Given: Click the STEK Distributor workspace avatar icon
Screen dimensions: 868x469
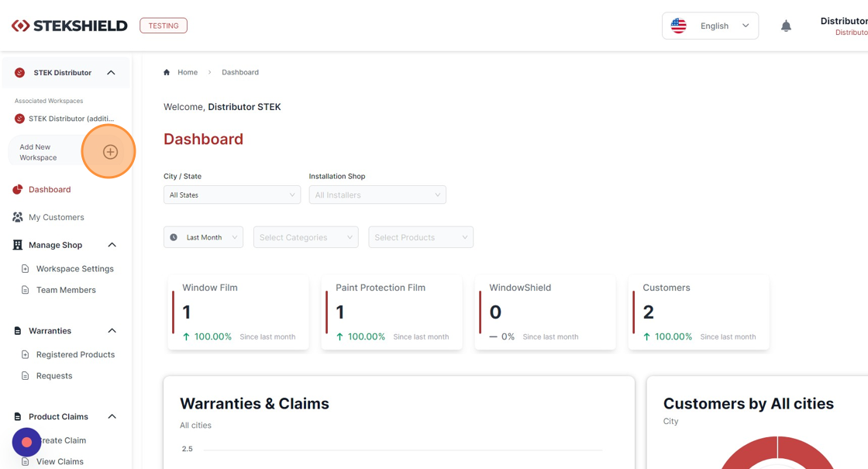Looking at the screenshot, I should pyautogui.click(x=20, y=73).
